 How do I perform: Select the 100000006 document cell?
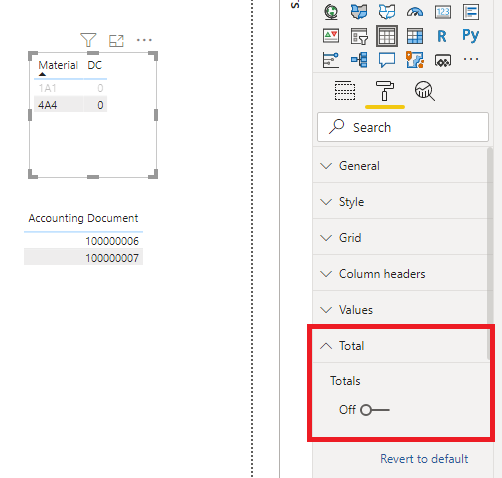tap(112, 241)
